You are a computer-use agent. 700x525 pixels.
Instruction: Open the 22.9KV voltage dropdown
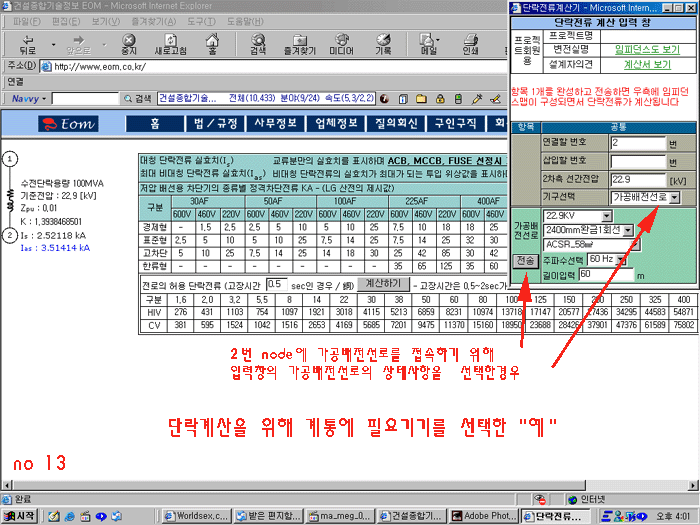tap(606, 216)
